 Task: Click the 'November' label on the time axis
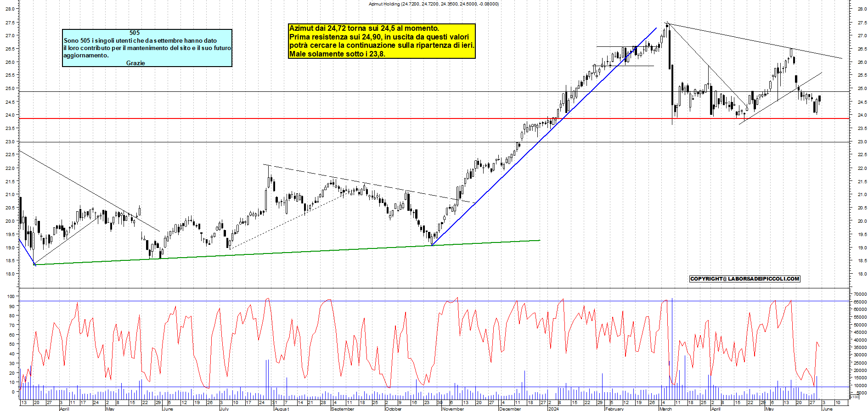tap(453, 409)
